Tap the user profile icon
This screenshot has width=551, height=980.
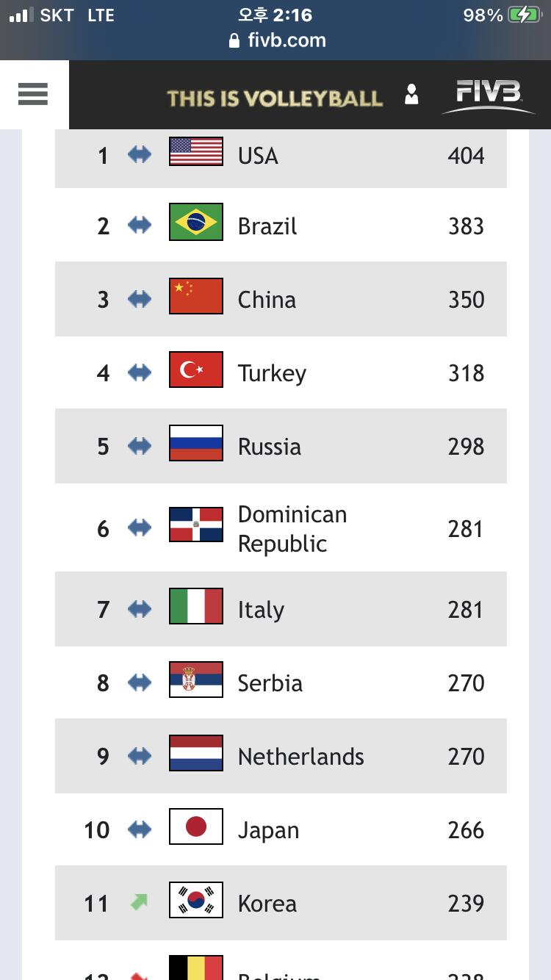(411, 95)
